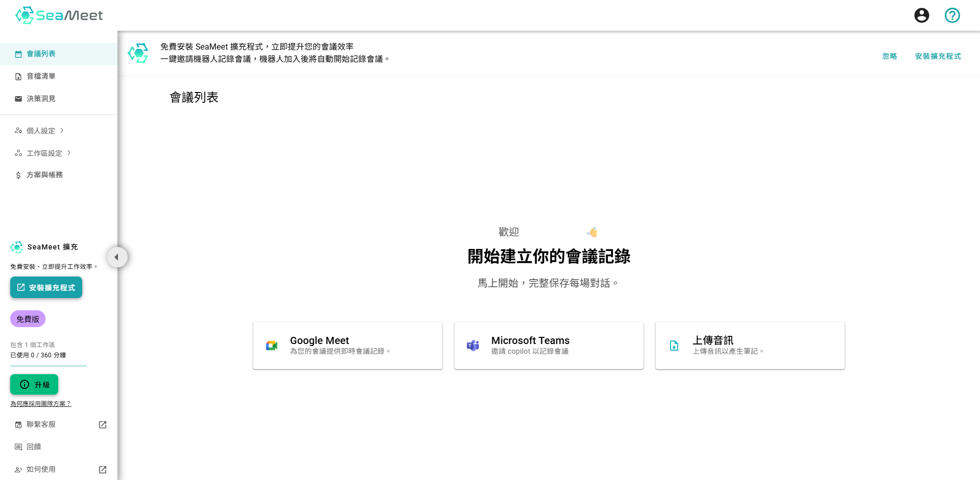
Task: Click 為何應採用團隊方案 link
Action: [x=41, y=404]
